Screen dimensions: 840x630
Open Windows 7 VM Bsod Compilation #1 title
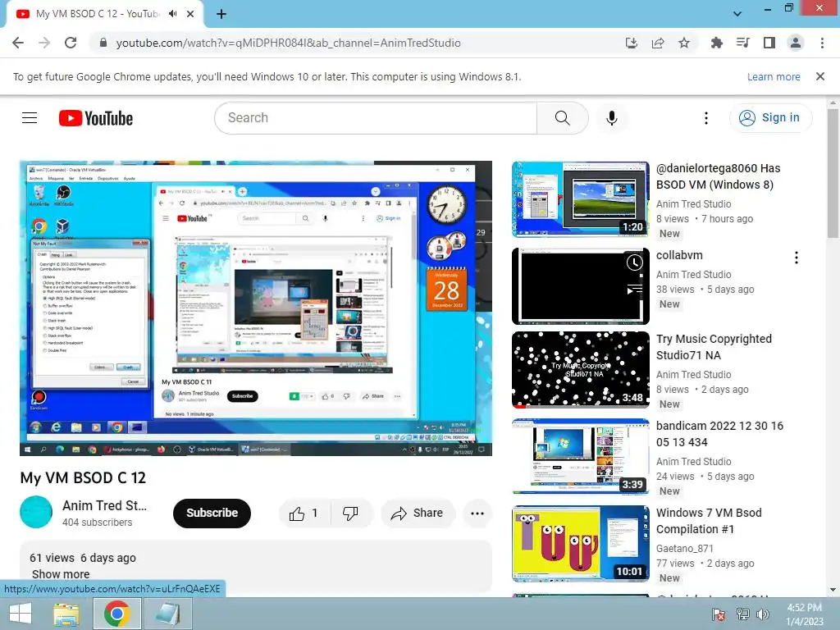click(x=709, y=521)
